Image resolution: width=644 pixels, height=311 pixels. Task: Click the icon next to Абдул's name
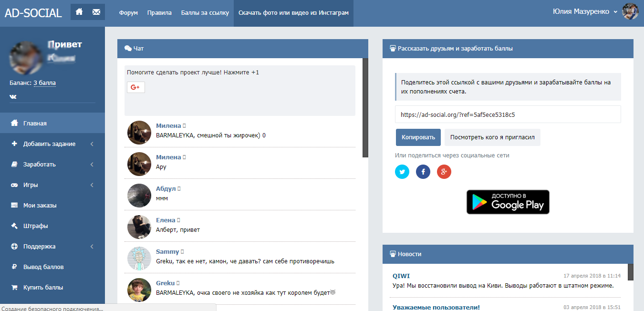pyautogui.click(x=179, y=189)
